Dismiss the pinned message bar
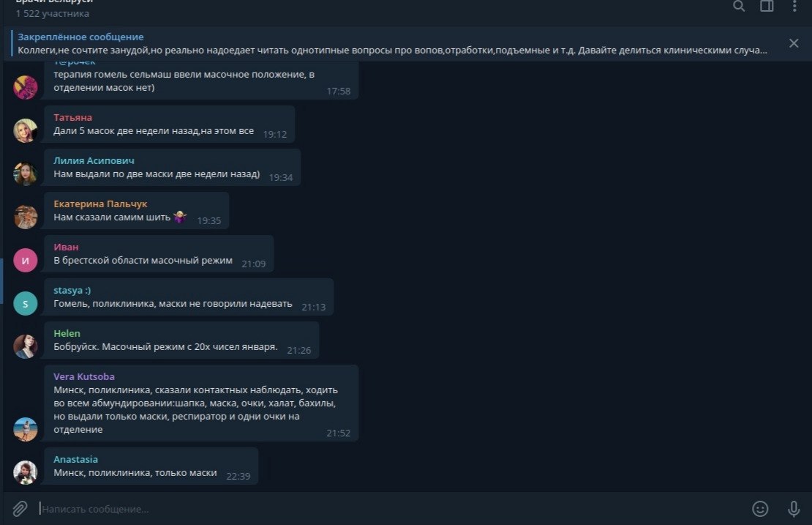 (x=794, y=43)
